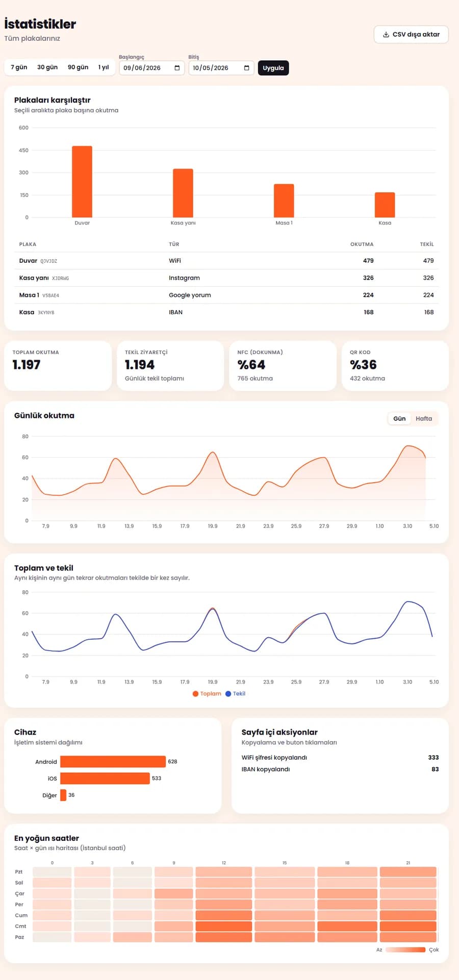
Task: Click the iOS device bar
Action: [x=105, y=778]
